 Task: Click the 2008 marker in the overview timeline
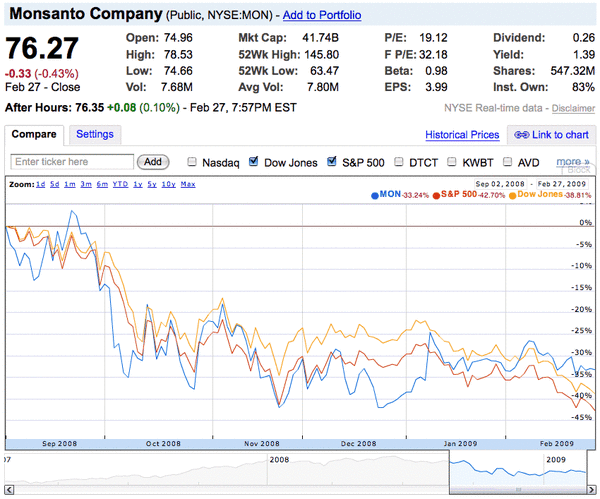pyautogui.click(x=279, y=460)
